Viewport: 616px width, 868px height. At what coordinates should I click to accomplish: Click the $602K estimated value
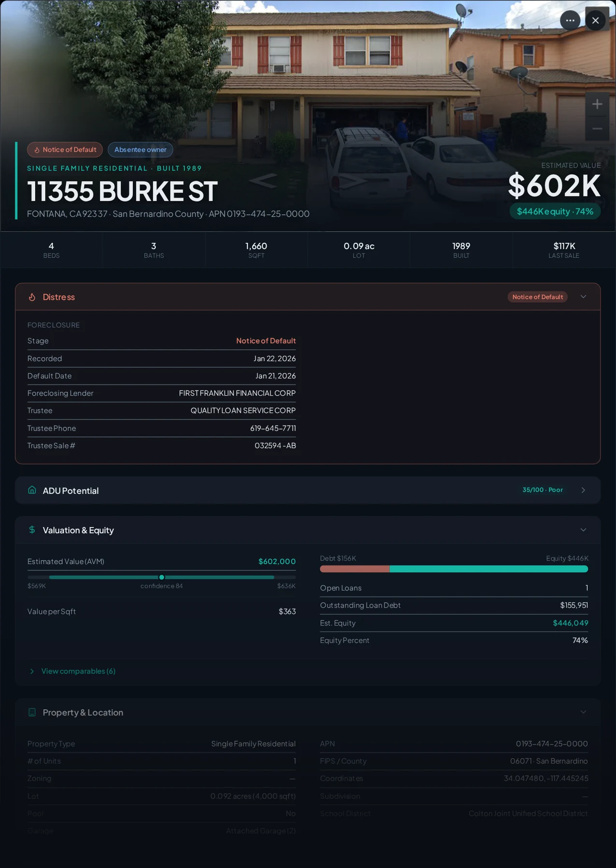[x=554, y=186]
